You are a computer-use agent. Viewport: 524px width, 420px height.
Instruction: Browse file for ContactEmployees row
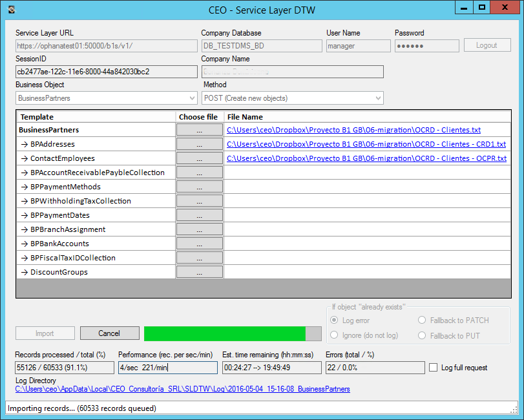[x=199, y=158]
